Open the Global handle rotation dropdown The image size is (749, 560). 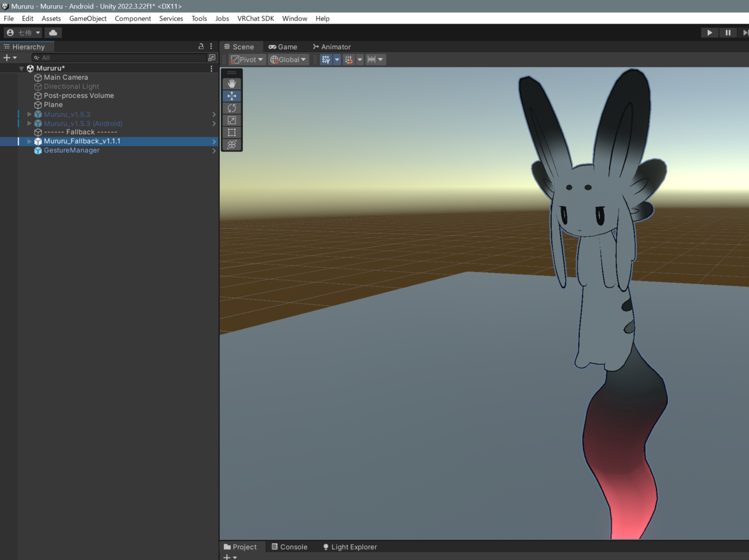click(288, 59)
